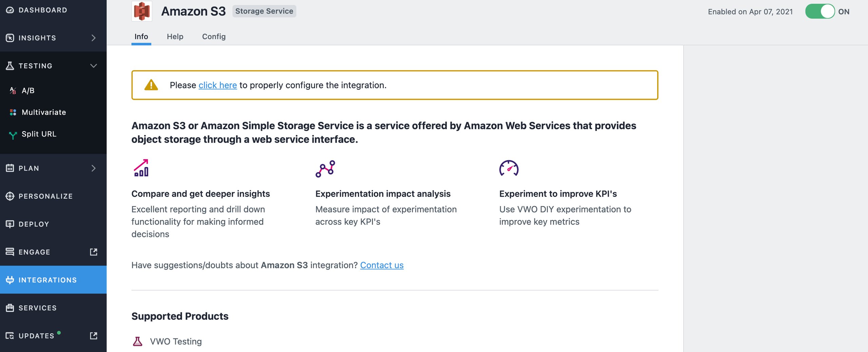Turn off the Amazon S3 integration toggle
This screenshot has width=868, height=352.
click(x=820, y=12)
